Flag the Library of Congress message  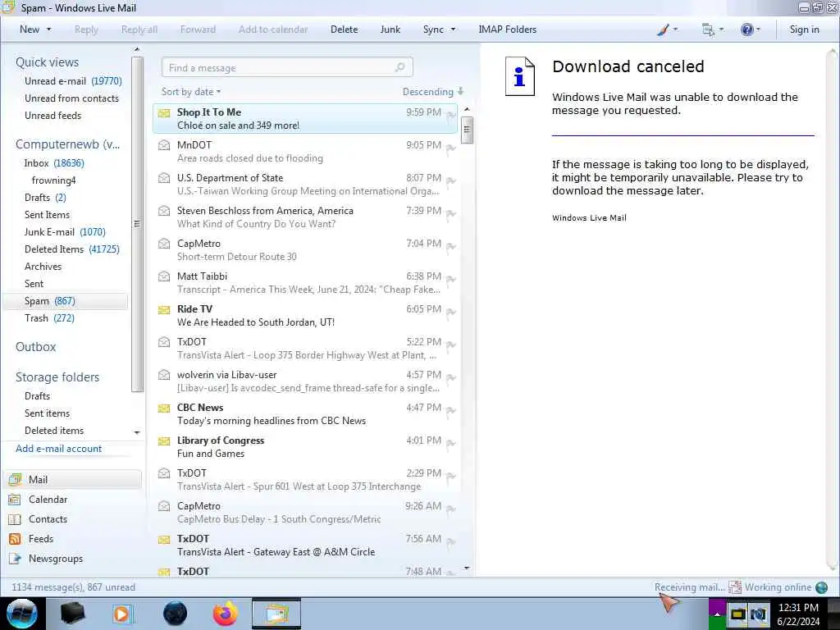451,443
